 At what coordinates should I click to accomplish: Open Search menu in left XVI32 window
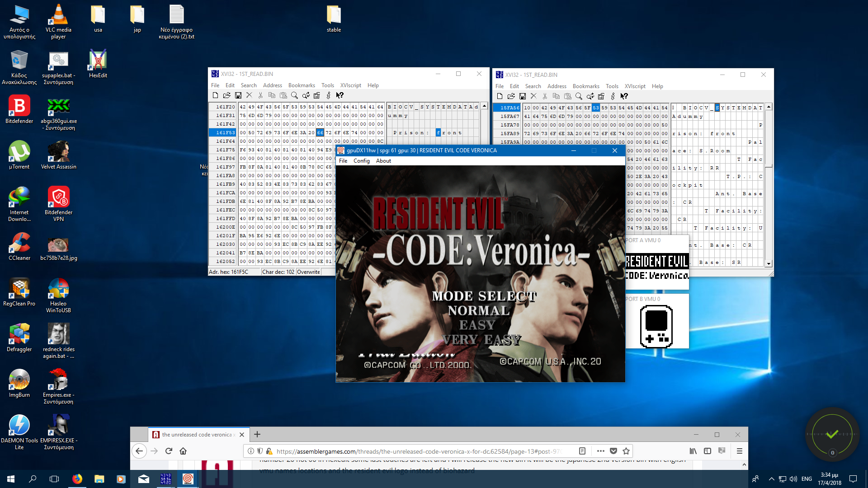(x=249, y=85)
